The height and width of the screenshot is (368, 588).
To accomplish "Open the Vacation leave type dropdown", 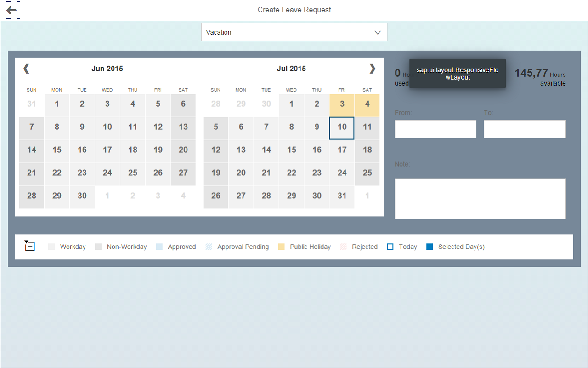I will point(294,32).
